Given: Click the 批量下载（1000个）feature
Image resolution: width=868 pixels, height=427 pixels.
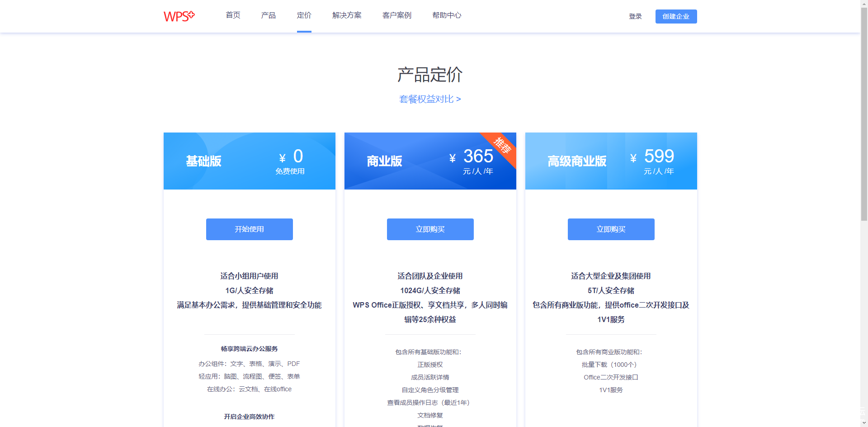Looking at the screenshot, I should [x=609, y=365].
